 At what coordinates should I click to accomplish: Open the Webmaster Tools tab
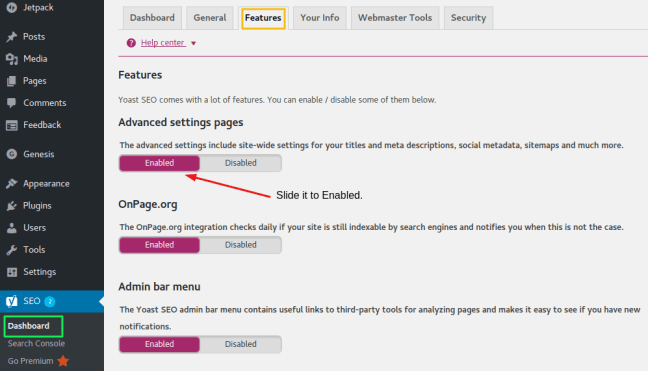395,18
